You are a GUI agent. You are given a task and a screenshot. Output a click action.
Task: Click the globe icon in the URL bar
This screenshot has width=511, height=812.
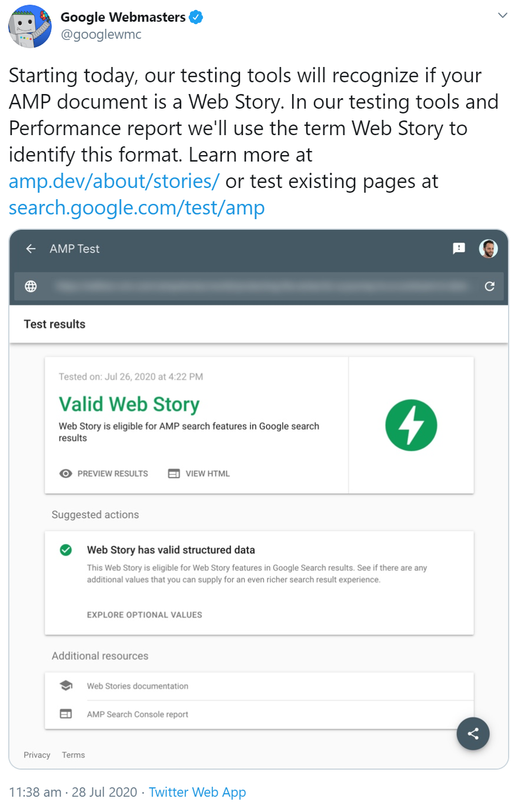pyautogui.click(x=31, y=287)
